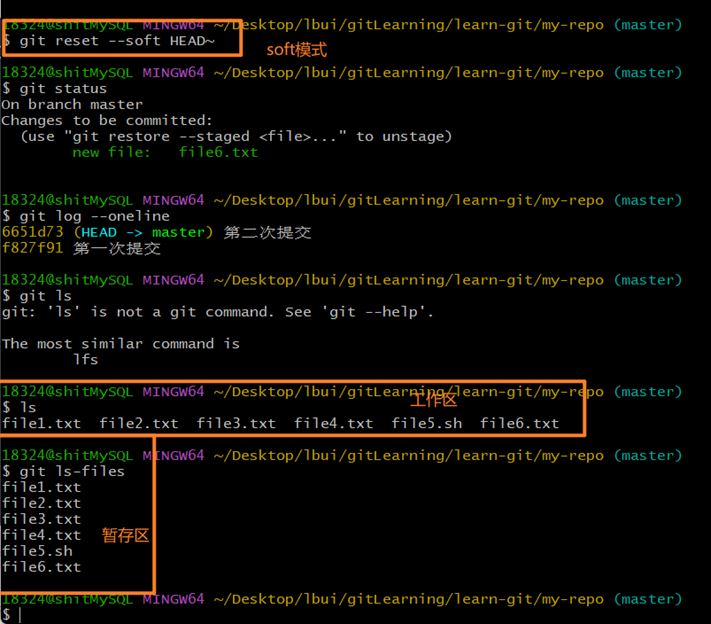Image resolution: width=711 pixels, height=624 pixels.
Task: Click file2.txt in ls-files list
Action: tap(41, 503)
